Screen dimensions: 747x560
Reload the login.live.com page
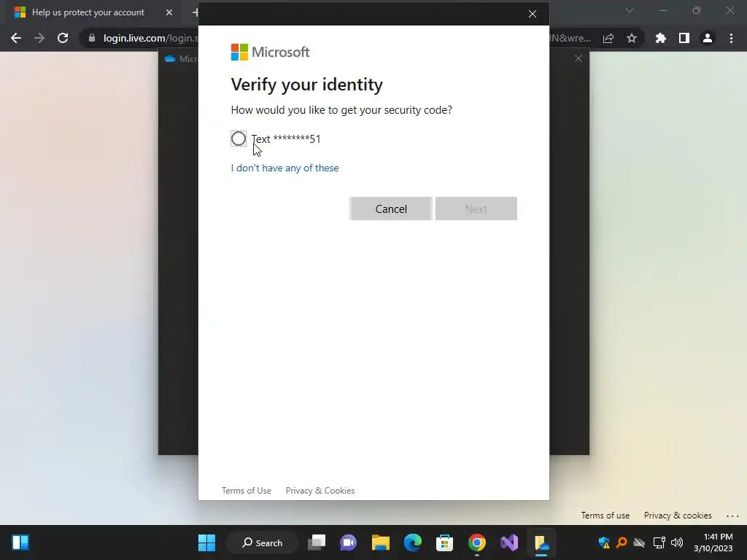click(63, 38)
